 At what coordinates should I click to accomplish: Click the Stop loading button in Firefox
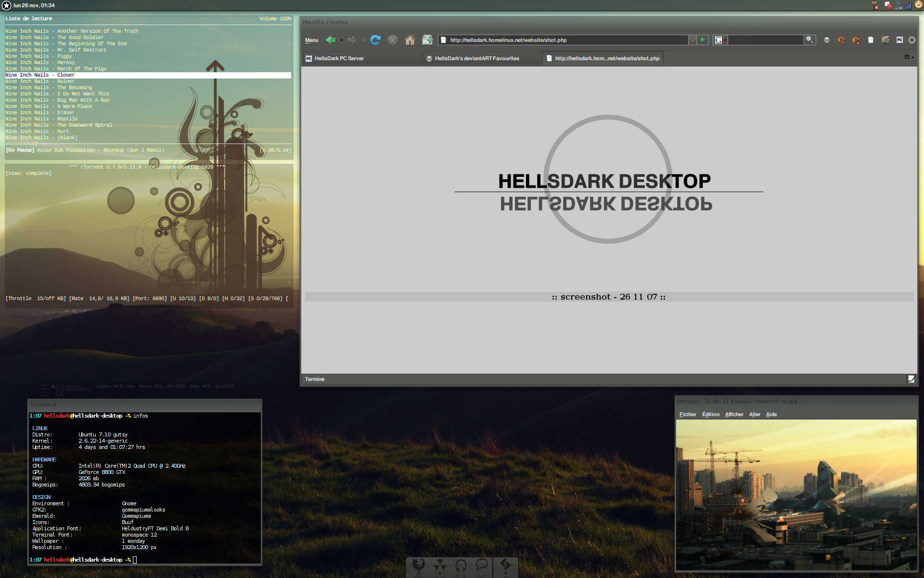coord(393,40)
